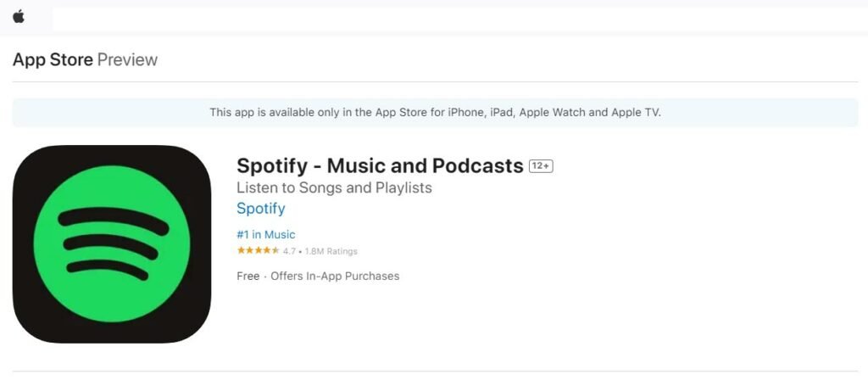Open the Spotify developer link
The image size is (868, 380).
point(260,209)
